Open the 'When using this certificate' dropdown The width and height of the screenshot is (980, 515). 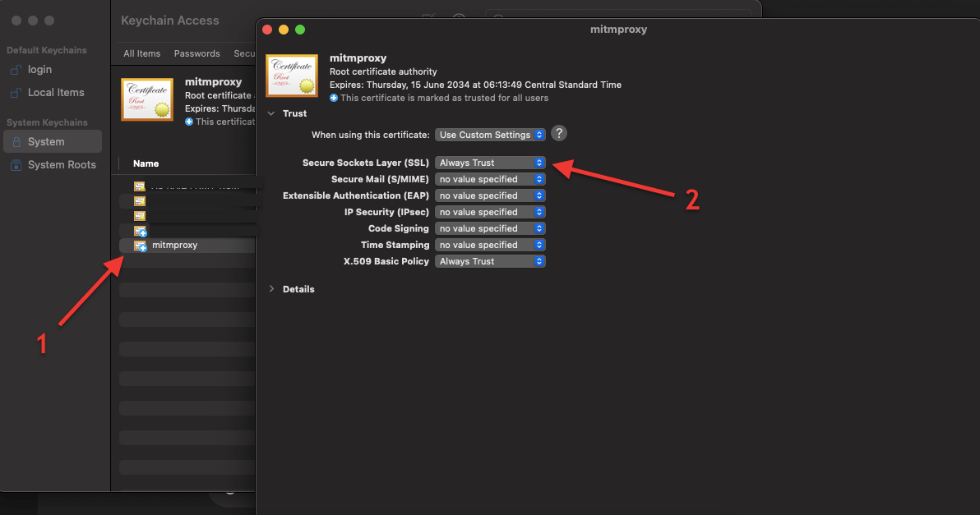490,135
